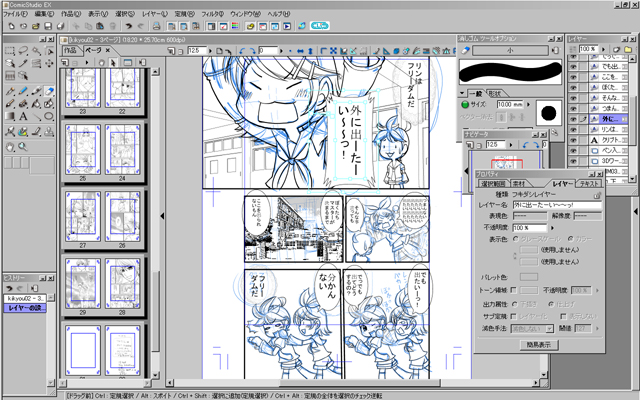Image resolution: width=640 pixels, height=400 pixels.
Task: Click the save floppy disk icon
Action: click(48, 26)
